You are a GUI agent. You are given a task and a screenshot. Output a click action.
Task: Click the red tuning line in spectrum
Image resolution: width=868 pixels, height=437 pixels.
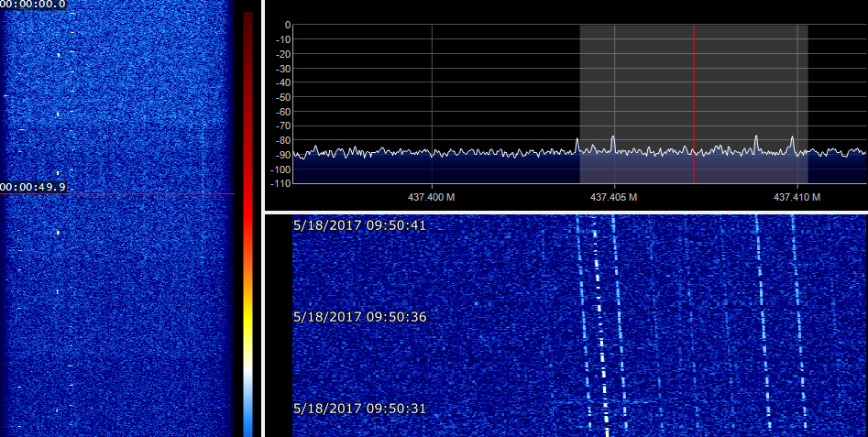[x=694, y=104]
